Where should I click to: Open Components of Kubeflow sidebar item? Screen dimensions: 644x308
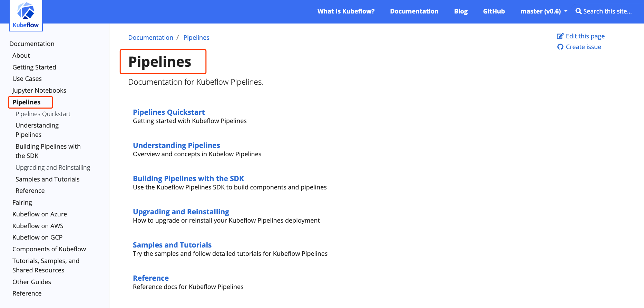click(49, 249)
